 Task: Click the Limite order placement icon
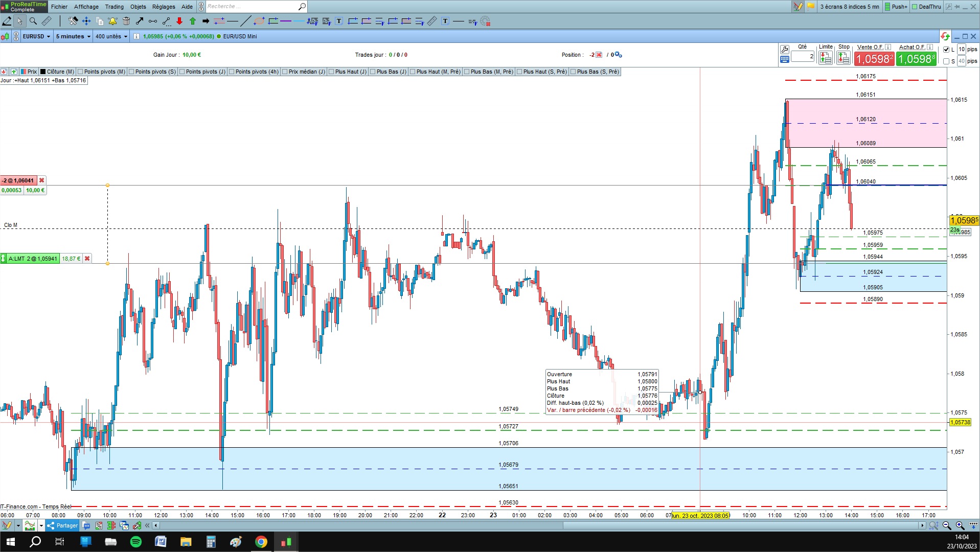tap(825, 58)
